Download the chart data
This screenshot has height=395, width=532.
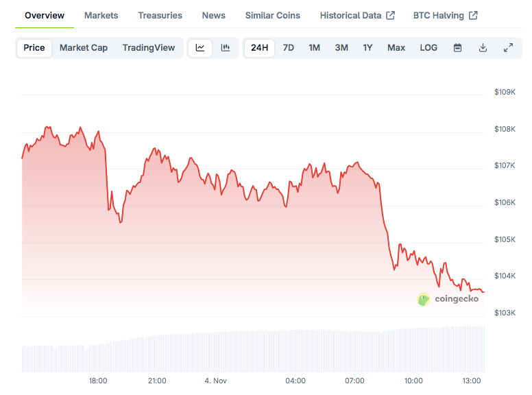point(483,48)
